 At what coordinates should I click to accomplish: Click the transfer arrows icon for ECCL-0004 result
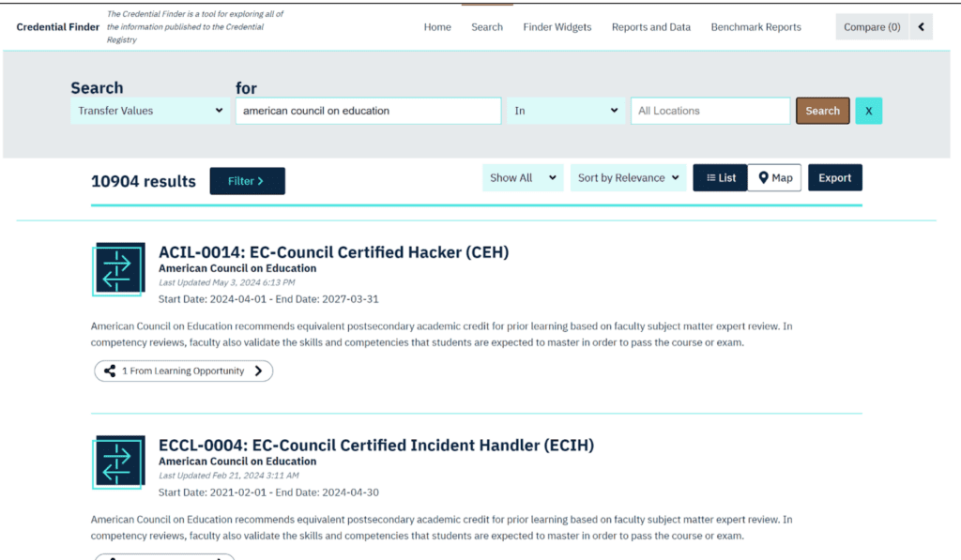click(x=117, y=462)
